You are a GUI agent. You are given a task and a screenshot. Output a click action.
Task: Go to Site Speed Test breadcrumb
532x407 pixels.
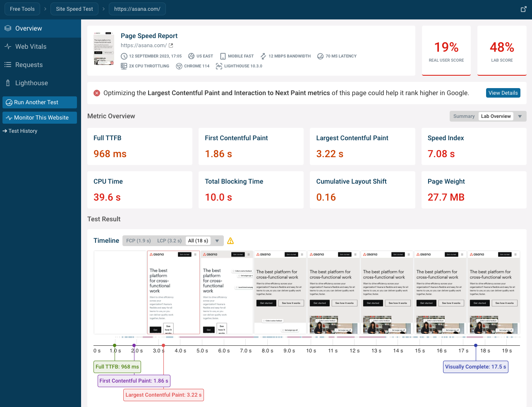(x=74, y=9)
